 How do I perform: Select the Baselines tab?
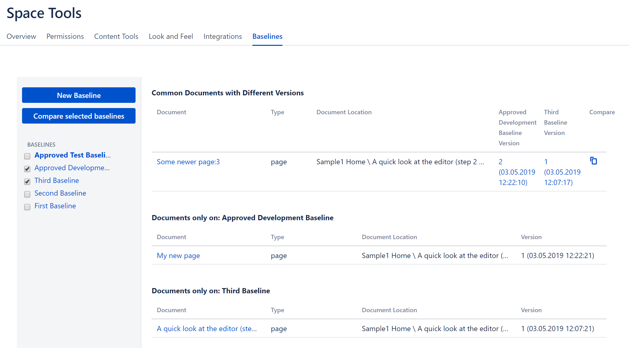point(267,37)
